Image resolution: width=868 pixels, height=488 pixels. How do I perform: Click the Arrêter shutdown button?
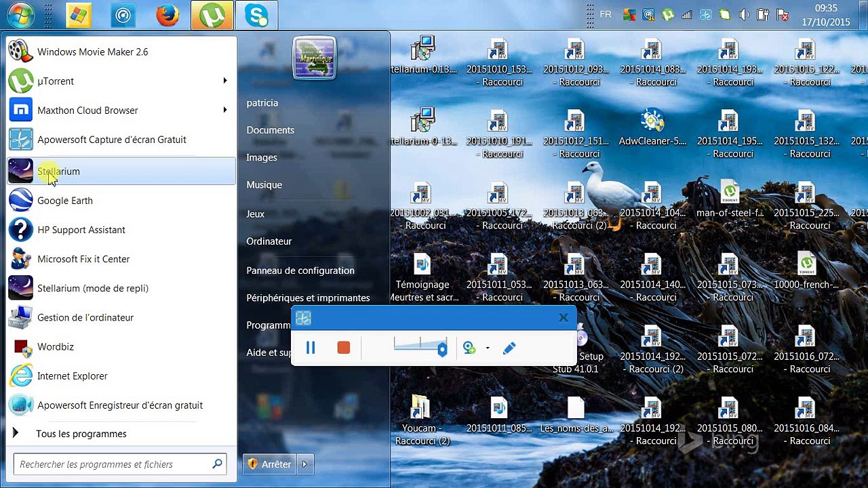(x=270, y=464)
